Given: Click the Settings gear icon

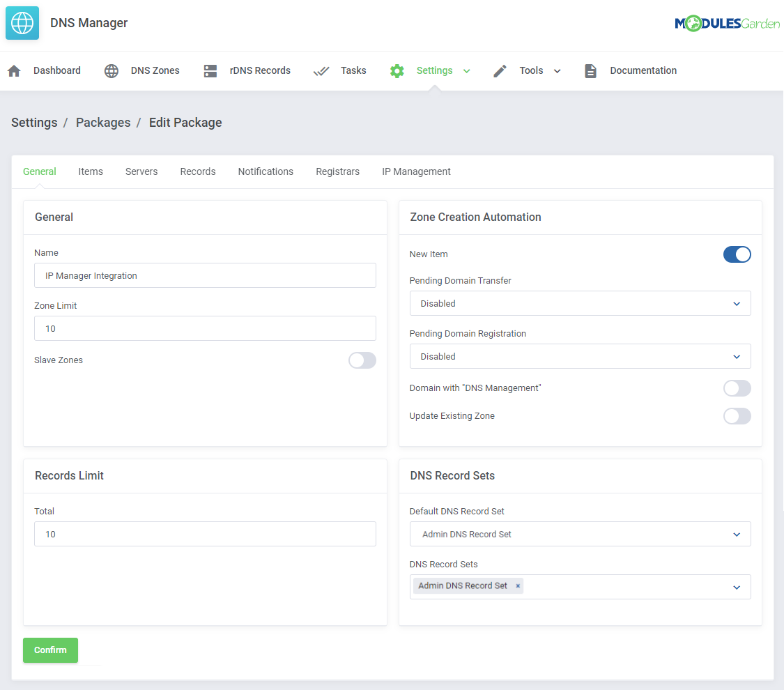Looking at the screenshot, I should pos(397,71).
